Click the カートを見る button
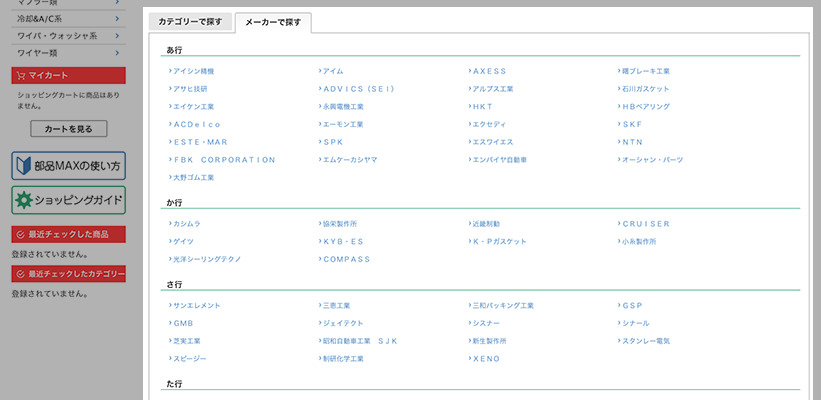This screenshot has width=821, height=400. coord(69,129)
